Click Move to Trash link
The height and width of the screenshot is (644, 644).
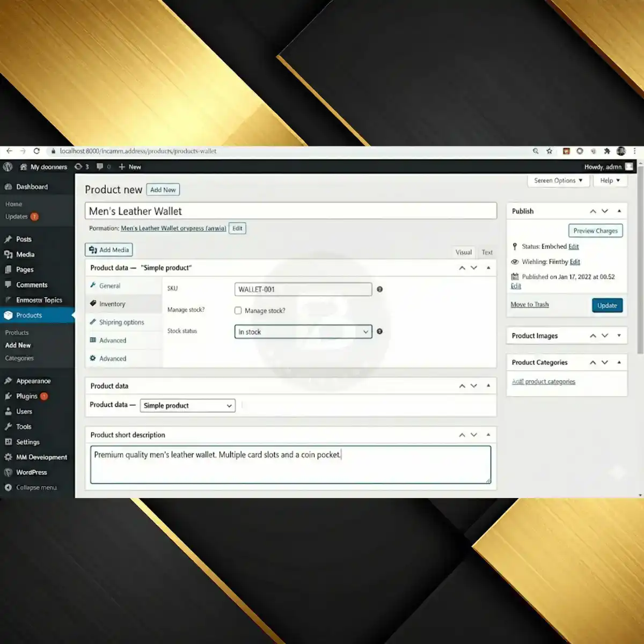click(x=529, y=304)
